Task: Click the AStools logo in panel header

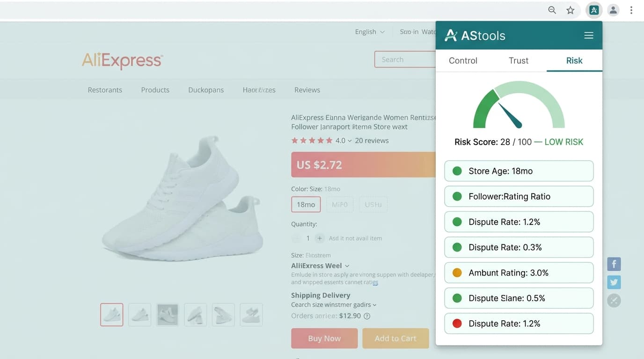Action: [x=475, y=36]
